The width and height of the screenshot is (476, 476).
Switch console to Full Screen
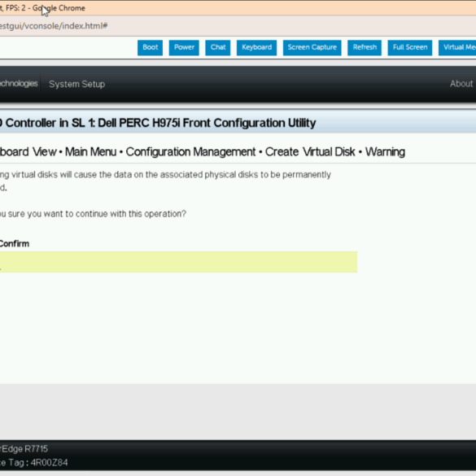pos(410,48)
